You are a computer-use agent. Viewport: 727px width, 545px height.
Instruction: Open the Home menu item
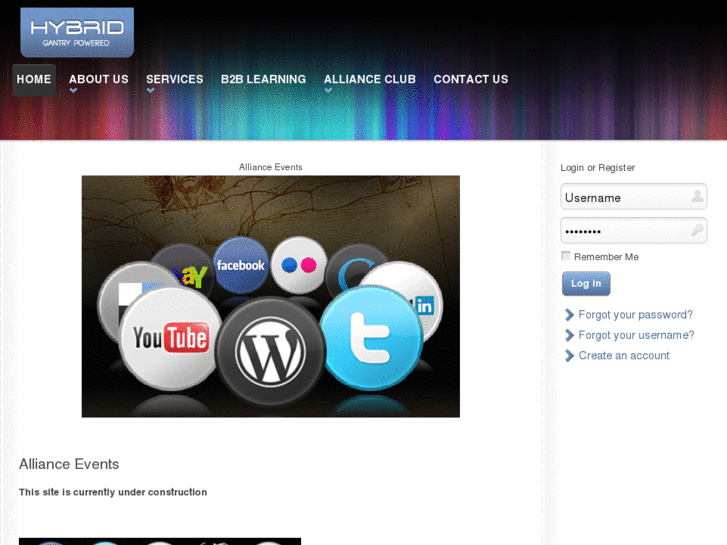34,80
